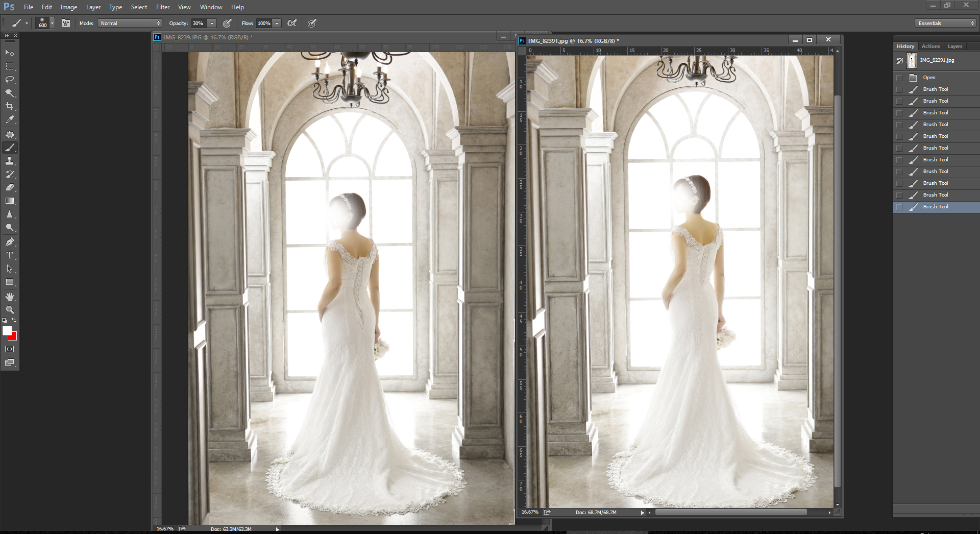Select the Hand tool
This screenshot has width=980, height=534.
tap(10, 297)
